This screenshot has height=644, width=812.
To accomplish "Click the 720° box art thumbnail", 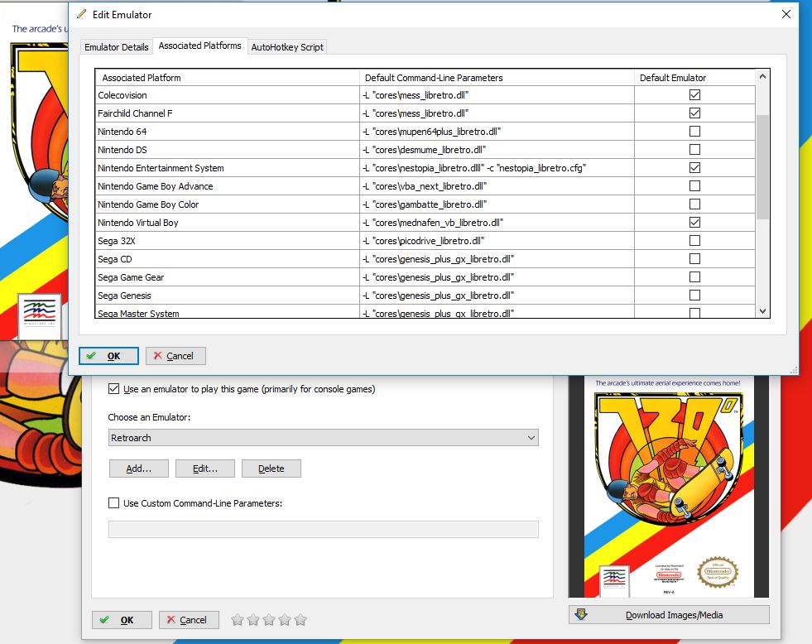I will (669, 487).
